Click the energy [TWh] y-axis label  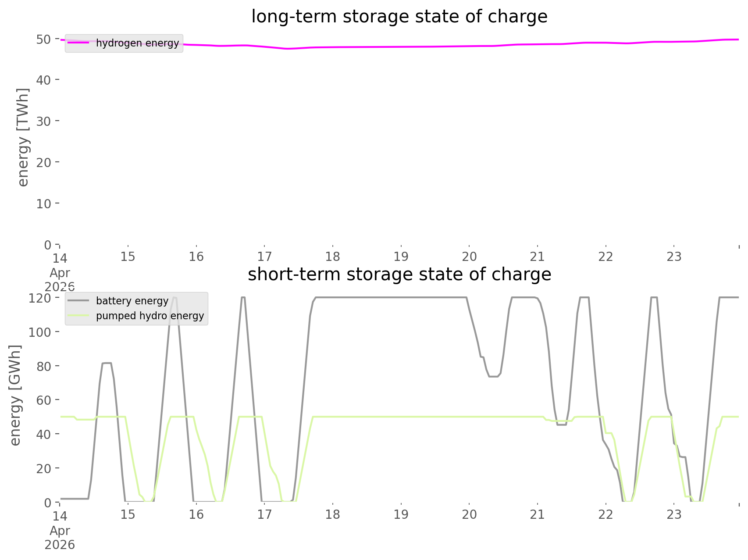pos(23,137)
